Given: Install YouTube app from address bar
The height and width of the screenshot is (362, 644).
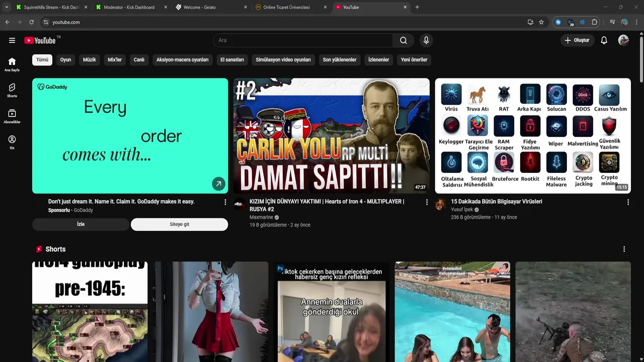Looking at the screenshot, I should click(x=530, y=22).
